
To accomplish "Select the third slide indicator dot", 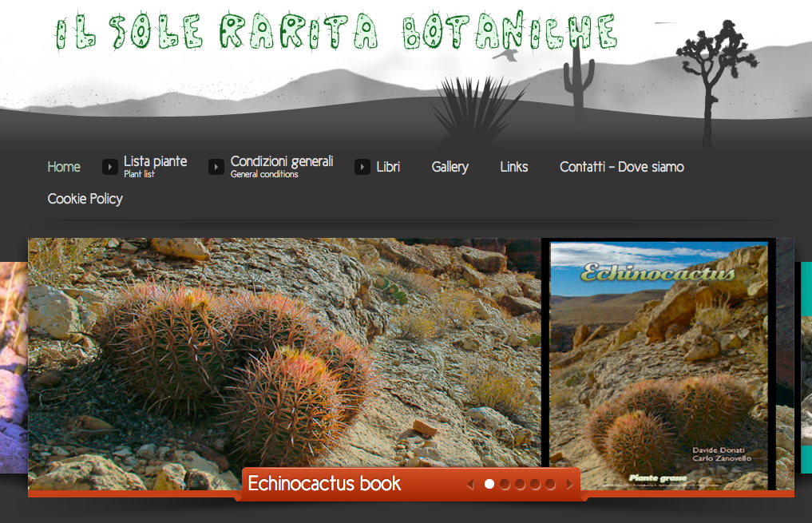I will (x=520, y=484).
